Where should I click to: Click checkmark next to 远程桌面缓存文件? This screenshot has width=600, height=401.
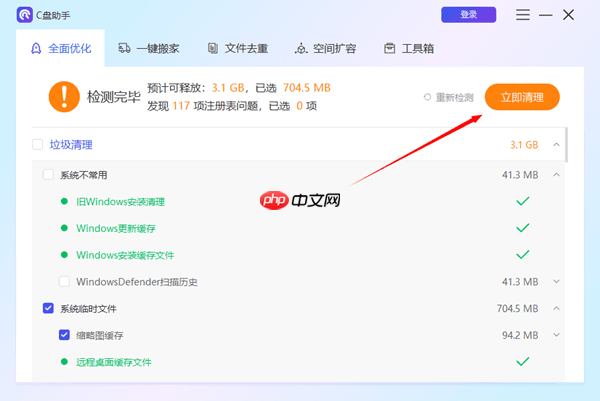pyautogui.click(x=523, y=362)
